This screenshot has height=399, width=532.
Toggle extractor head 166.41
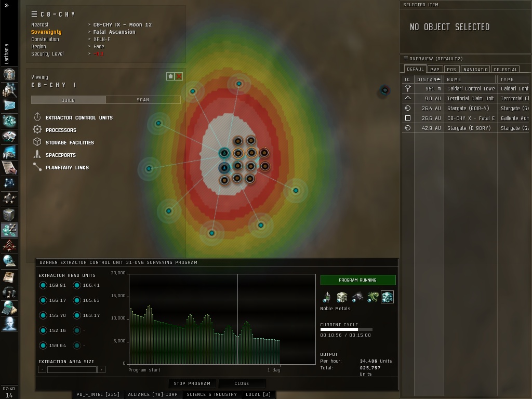77,285
